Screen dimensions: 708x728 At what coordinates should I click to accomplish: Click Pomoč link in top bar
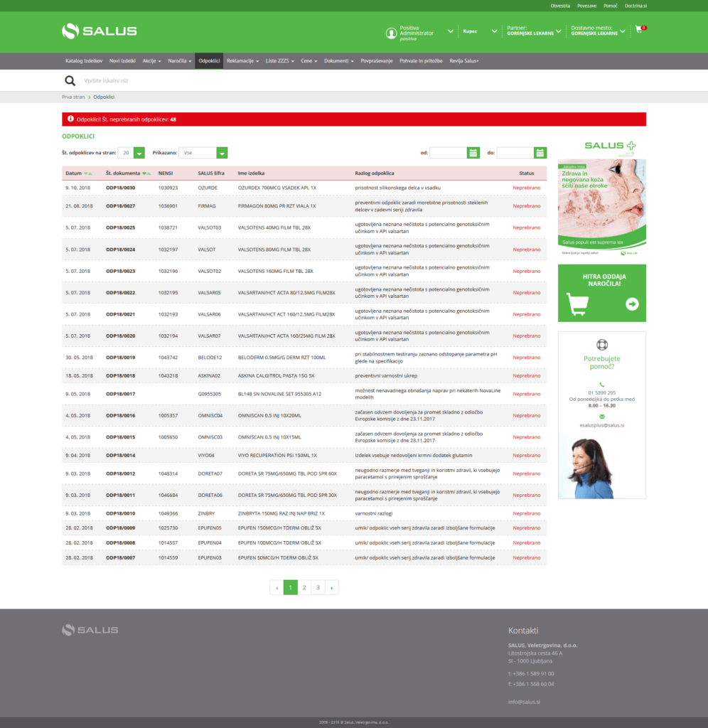[611, 6]
